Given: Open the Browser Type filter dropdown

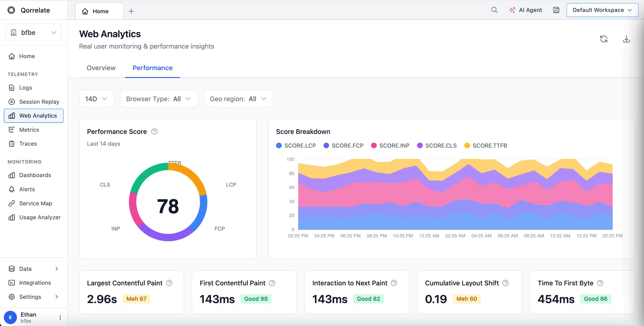Looking at the screenshot, I should click(x=158, y=98).
